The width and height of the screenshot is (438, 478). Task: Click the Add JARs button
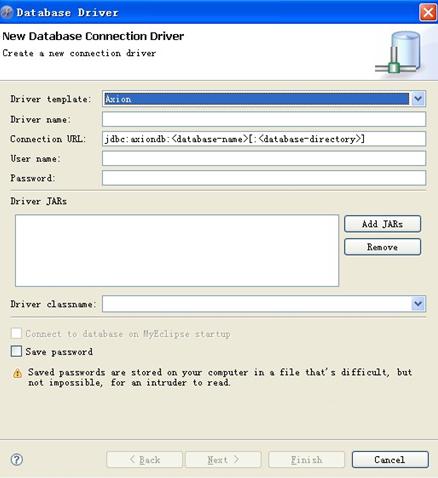click(x=382, y=224)
